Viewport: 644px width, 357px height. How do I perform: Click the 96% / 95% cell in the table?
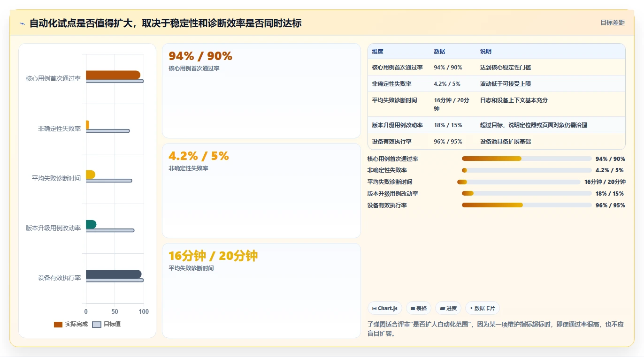pyautogui.click(x=448, y=142)
